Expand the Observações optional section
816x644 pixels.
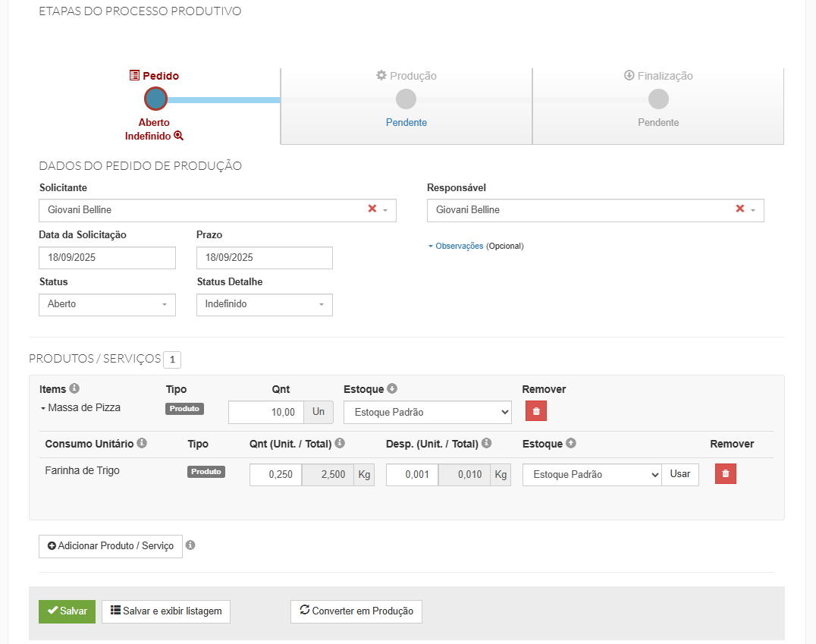456,246
